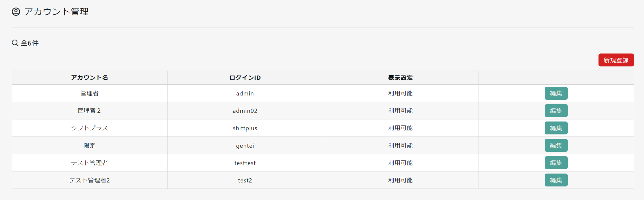644x200 pixels.
Task: Click the アカウント名 column header
Action: [90, 78]
